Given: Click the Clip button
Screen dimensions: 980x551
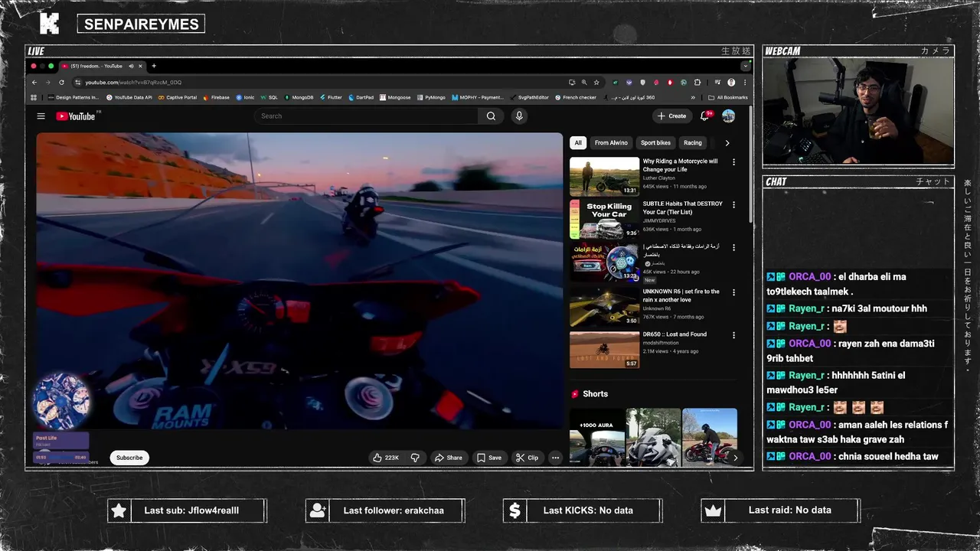Looking at the screenshot, I should tap(527, 458).
